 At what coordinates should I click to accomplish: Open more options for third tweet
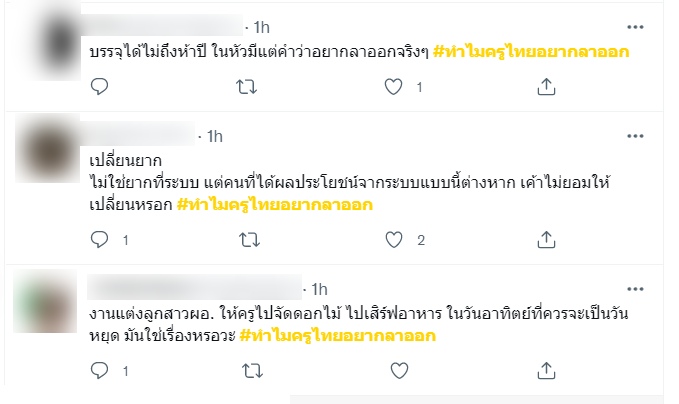635,289
